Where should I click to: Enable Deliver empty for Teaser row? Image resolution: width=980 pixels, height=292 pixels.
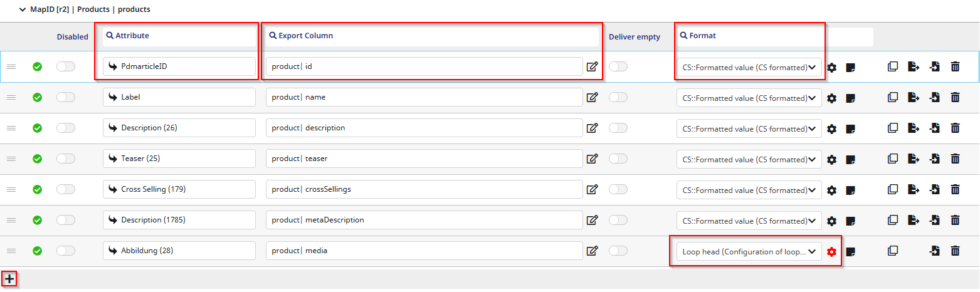618,159
